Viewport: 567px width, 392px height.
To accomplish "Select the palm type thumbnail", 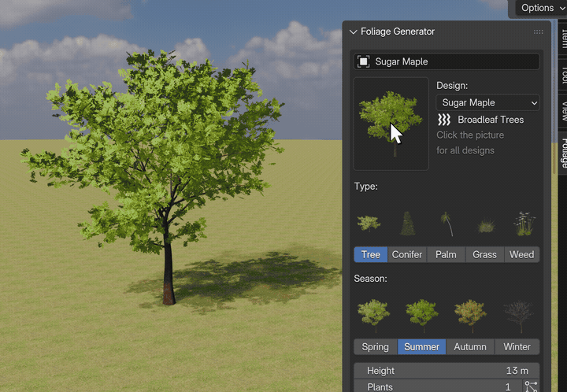I will [x=447, y=224].
